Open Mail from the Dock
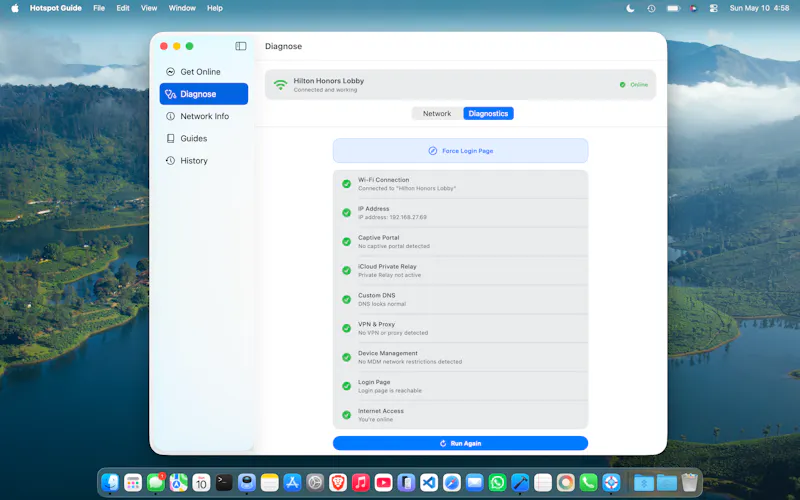 click(474, 482)
